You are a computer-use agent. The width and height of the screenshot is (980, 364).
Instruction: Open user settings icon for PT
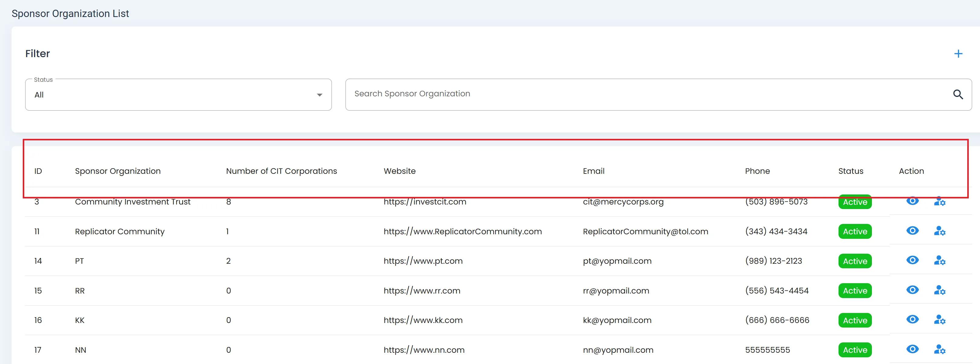939,261
